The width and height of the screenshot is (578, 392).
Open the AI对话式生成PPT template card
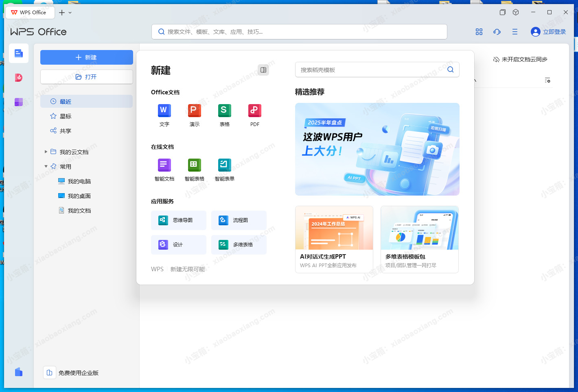pos(334,239)
